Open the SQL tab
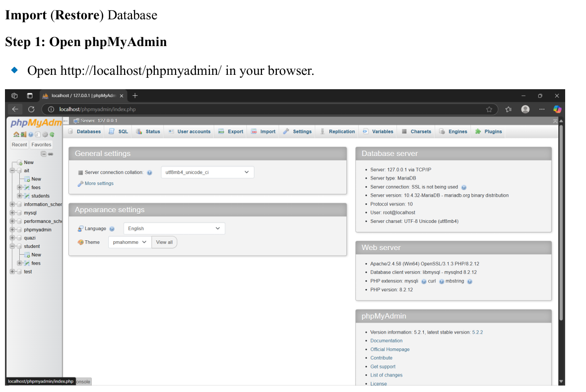This screenshot has width=586, height=392. [x=119, y=131]
